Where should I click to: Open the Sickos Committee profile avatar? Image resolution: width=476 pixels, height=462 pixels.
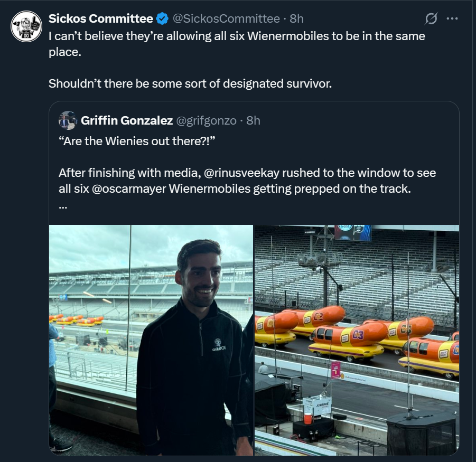coord(26,26)
